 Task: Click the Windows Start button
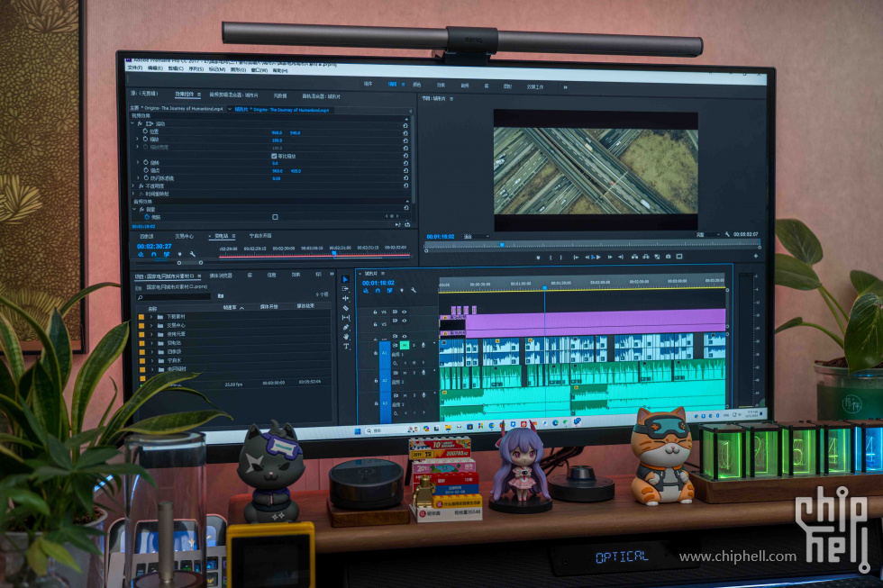coord(357,431)
